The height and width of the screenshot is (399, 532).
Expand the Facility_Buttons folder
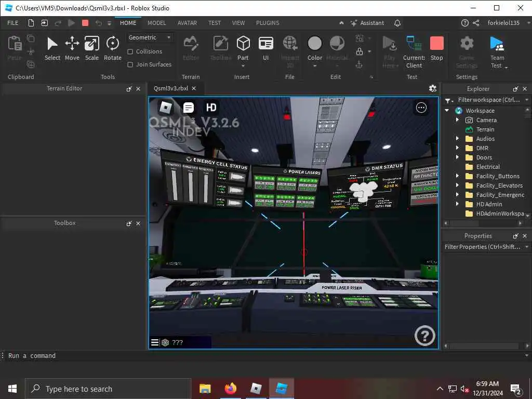[457, 176]
